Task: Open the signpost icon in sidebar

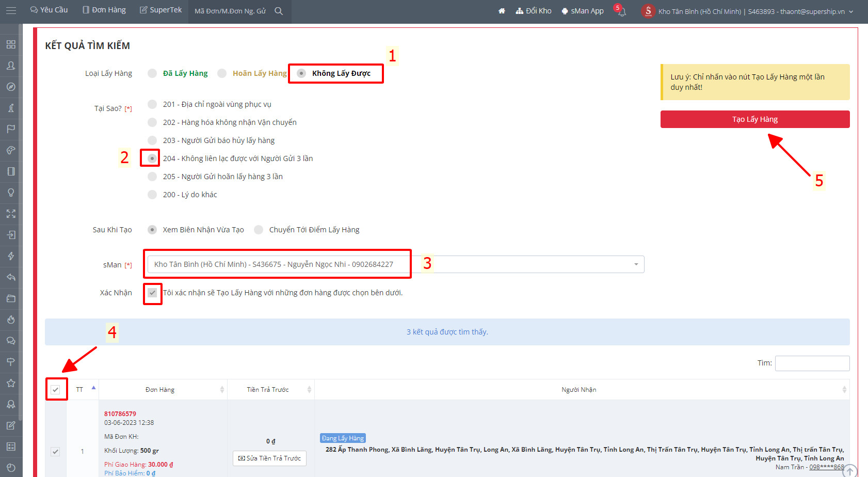Action: [11, 362]
